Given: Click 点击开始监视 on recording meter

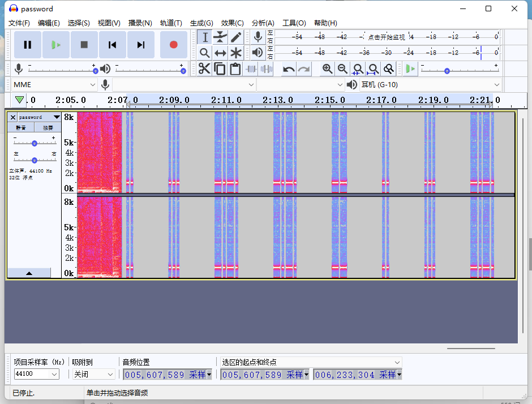Looking at the screenshot, I should [387, 37].
